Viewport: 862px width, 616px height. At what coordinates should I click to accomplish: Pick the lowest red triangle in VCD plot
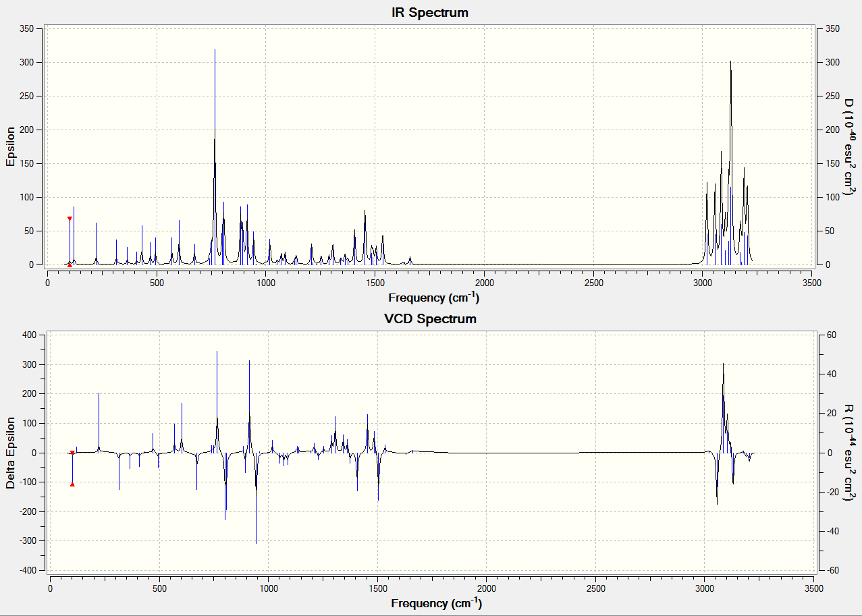click(x=72, y=484)
